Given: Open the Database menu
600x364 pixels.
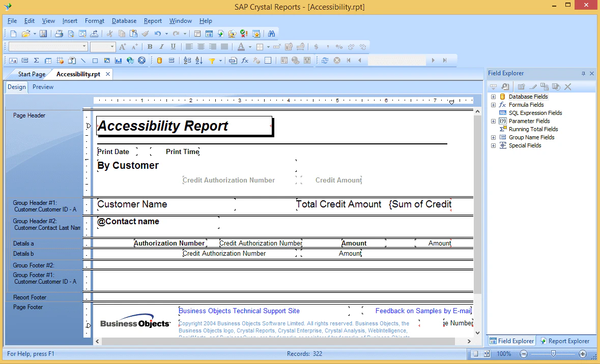Looking at the screenshot, I should (x=124, y=21).
